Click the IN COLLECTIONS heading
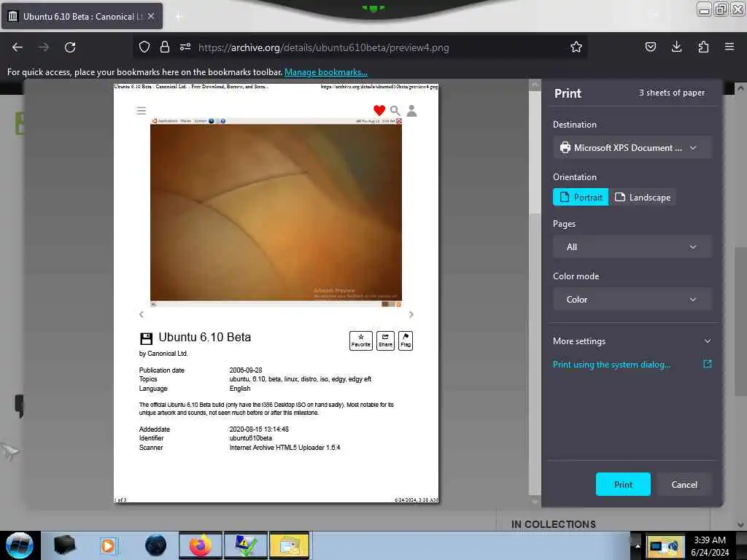This screenshot has width=747, height=560. pos(553,524)
